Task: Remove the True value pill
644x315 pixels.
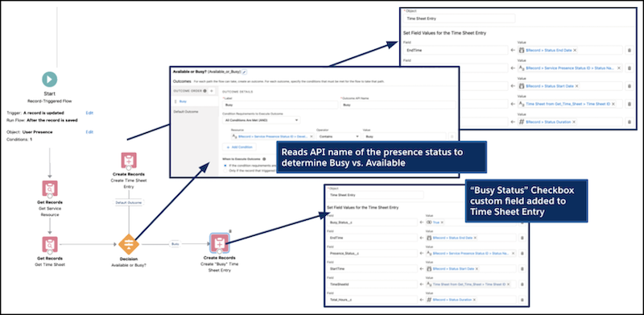Action: [442, 222]
